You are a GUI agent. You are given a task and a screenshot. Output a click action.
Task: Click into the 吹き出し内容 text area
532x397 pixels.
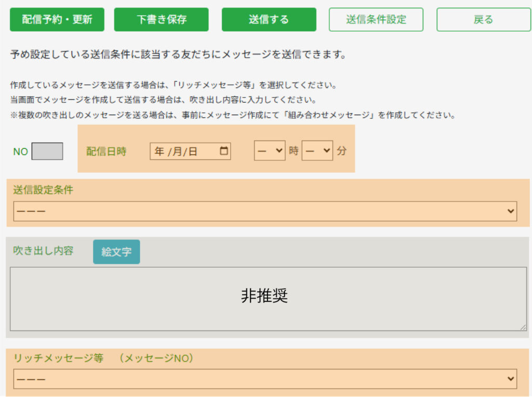[x=269, y=299]
